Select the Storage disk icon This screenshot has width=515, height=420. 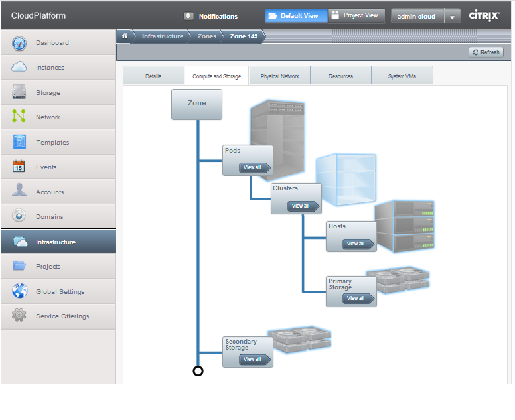(19, 93)
